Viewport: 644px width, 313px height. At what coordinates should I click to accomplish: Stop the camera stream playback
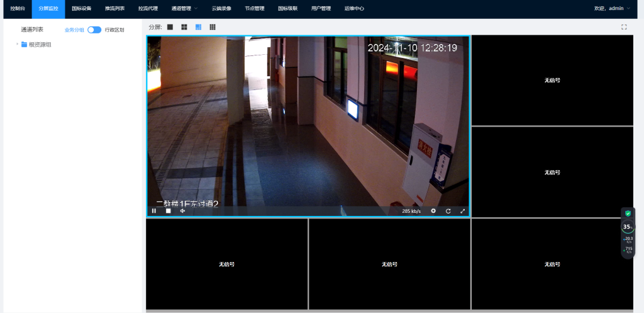pyautogui.click(x=168, y=211)
